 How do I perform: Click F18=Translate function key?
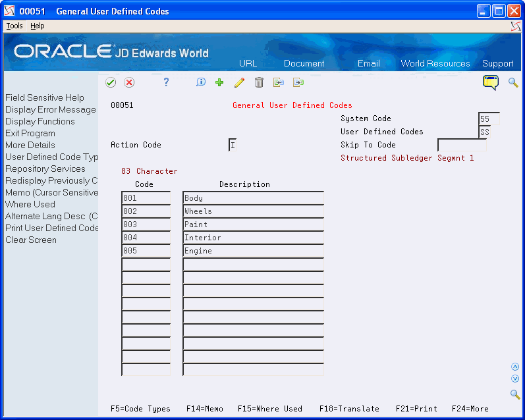point(349,409)
